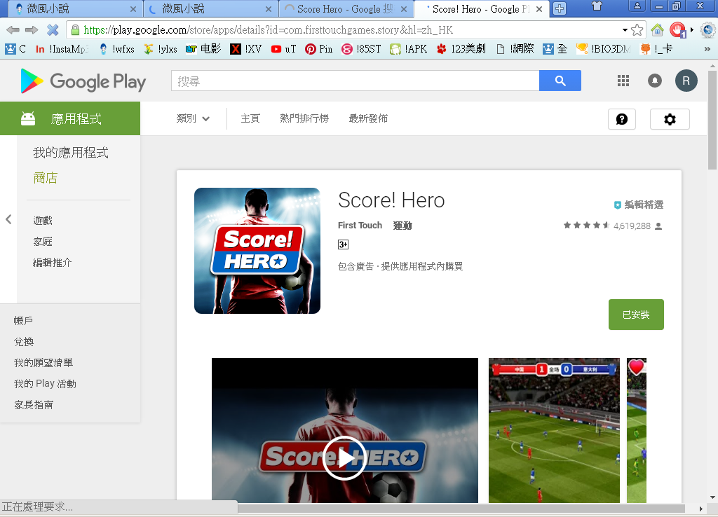Open dropdown arrow beside adblock icon
The width and height of the screenshot is (718, 517).
692,30
